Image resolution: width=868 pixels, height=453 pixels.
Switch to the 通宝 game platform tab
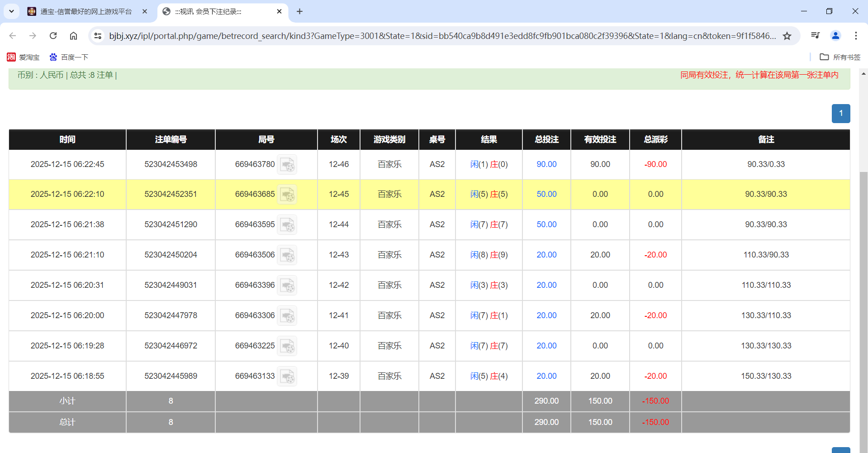coord(86,11)
